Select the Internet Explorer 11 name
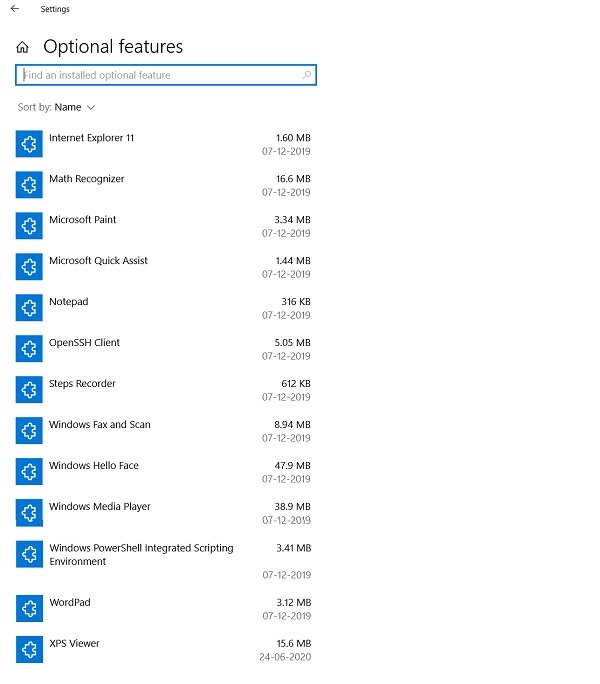600x684 pixels. click(x=91, y=138)
